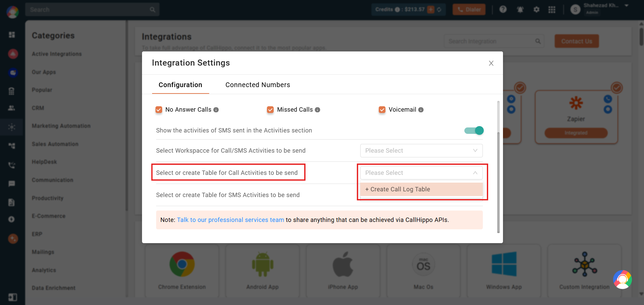644x305 pixels.
Task: Click the Contact Us button
Action: pos(577,41)
